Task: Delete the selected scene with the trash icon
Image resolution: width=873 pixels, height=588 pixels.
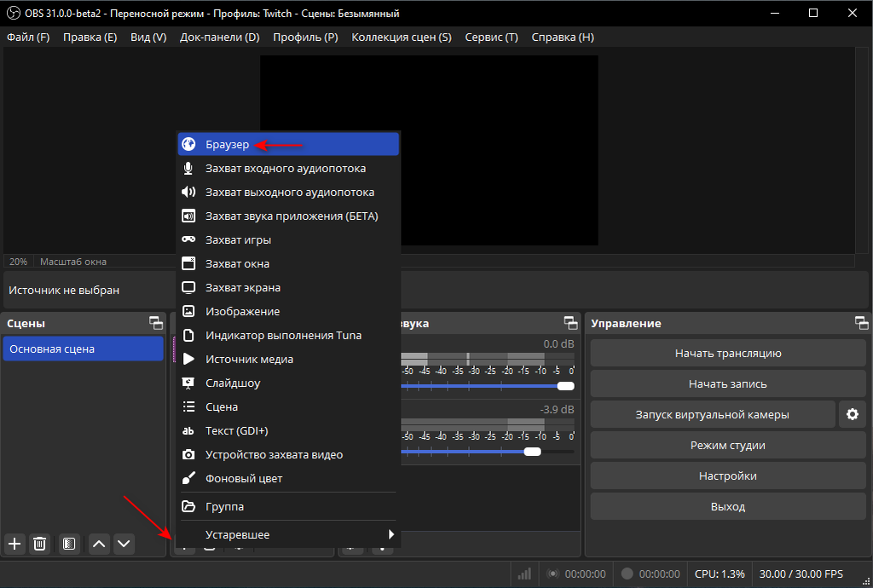Action: [x=39, y=544]
